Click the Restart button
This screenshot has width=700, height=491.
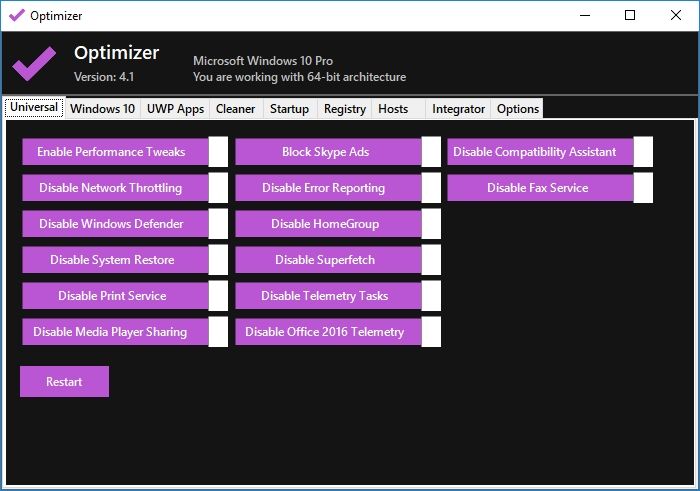[64, 382]
